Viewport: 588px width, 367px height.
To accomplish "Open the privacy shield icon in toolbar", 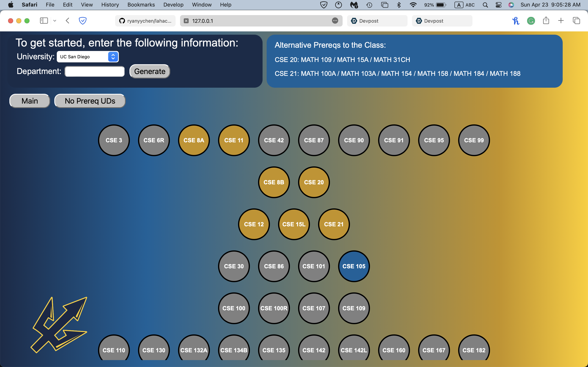I will 83,21.
